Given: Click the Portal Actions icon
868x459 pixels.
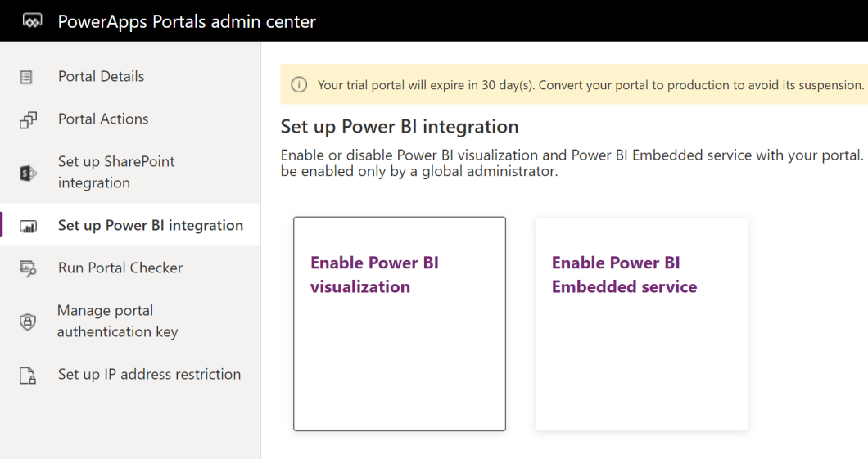Looking at the screenshot, I should tap(28, 120).
